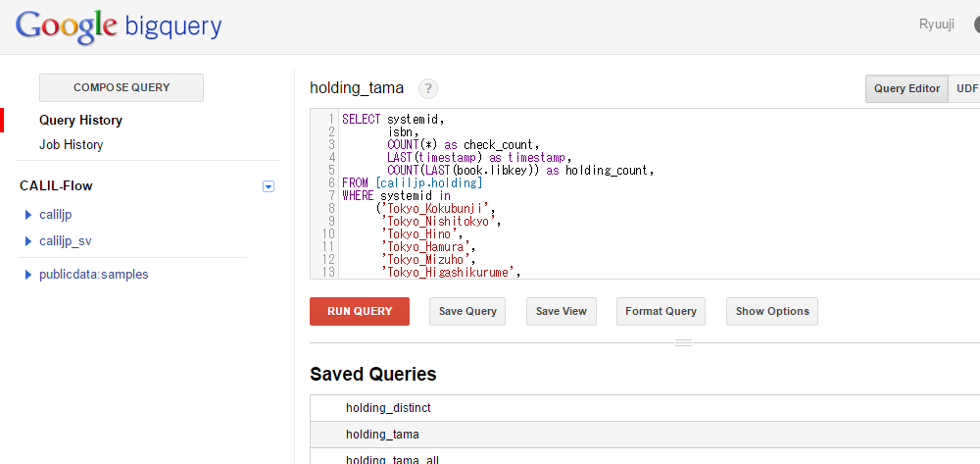Switch to the Query Editor tab
The height and width of the screenshot is (464, 980).
[x=906, y=89]
